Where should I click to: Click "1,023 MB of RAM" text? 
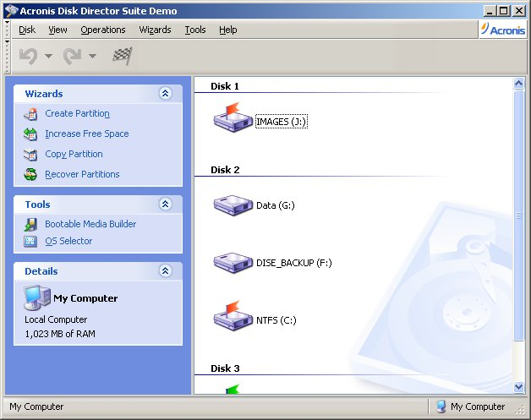[60, 334]
